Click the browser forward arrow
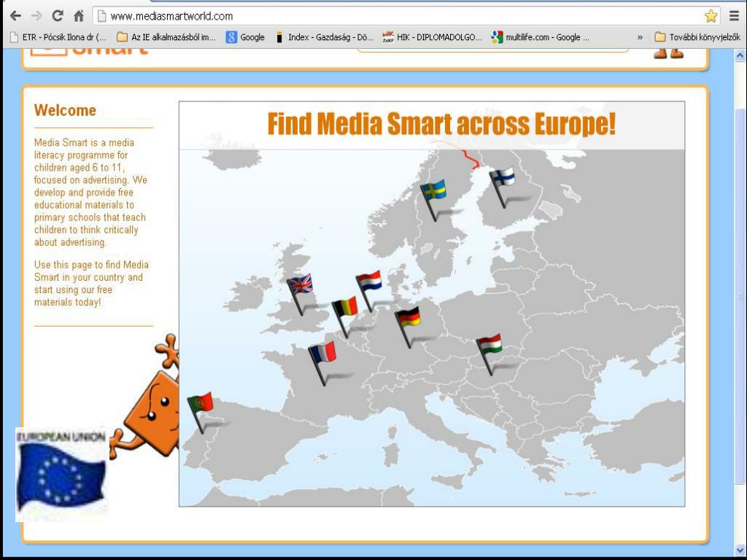 point(36,16)
